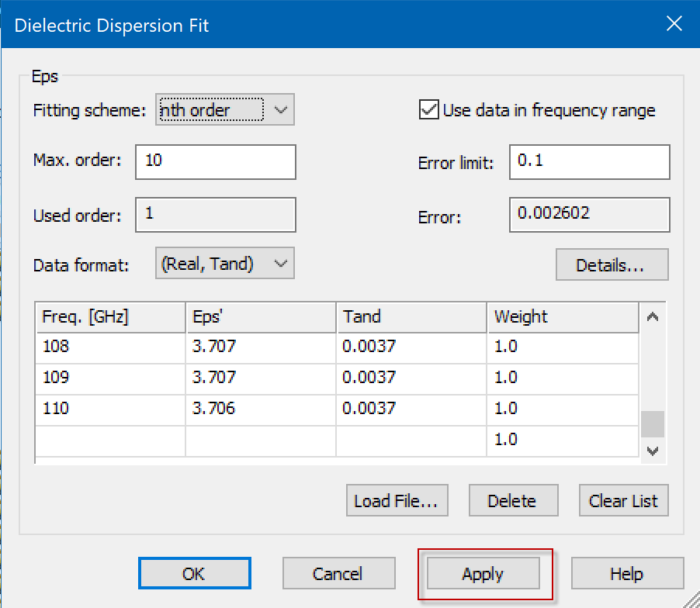Click the Eps' cell showing 3.706
Image resolution: width=700 pixels, height=608 pixels.
click(x=260, y=409)
